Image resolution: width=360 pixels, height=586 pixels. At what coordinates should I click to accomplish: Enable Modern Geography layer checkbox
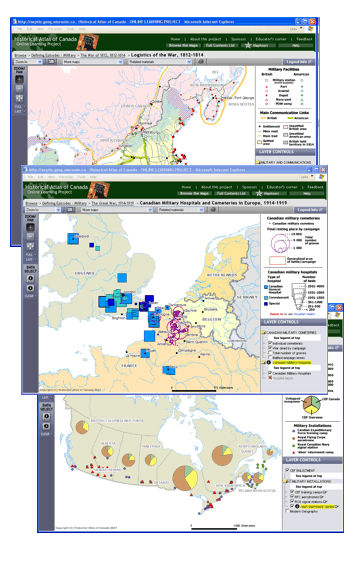(287, 511)
